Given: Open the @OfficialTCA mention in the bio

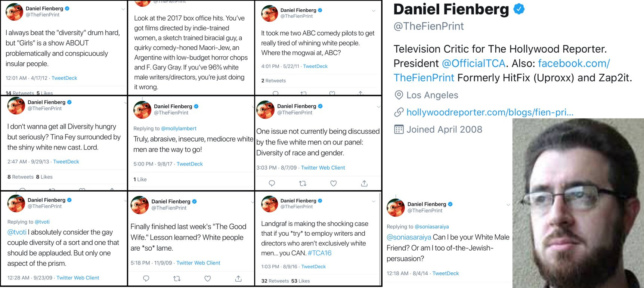Looking at the screenshot, I should 473,64.
